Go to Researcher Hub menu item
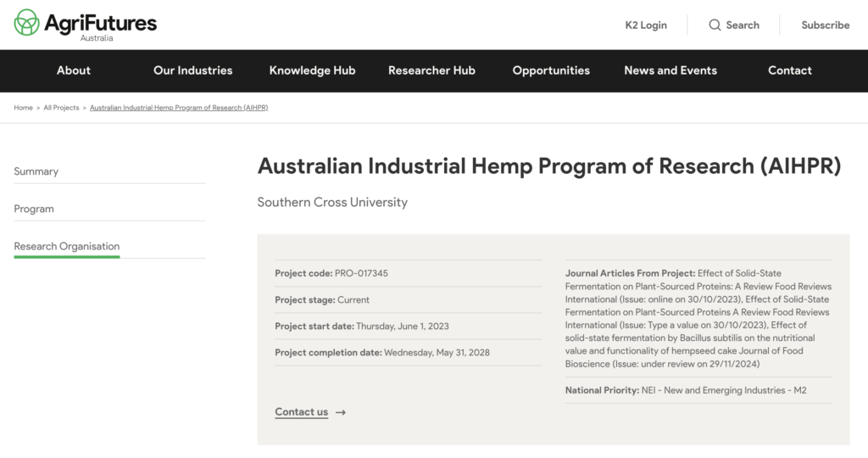The image size is (868, 458). tap(431, 70)
